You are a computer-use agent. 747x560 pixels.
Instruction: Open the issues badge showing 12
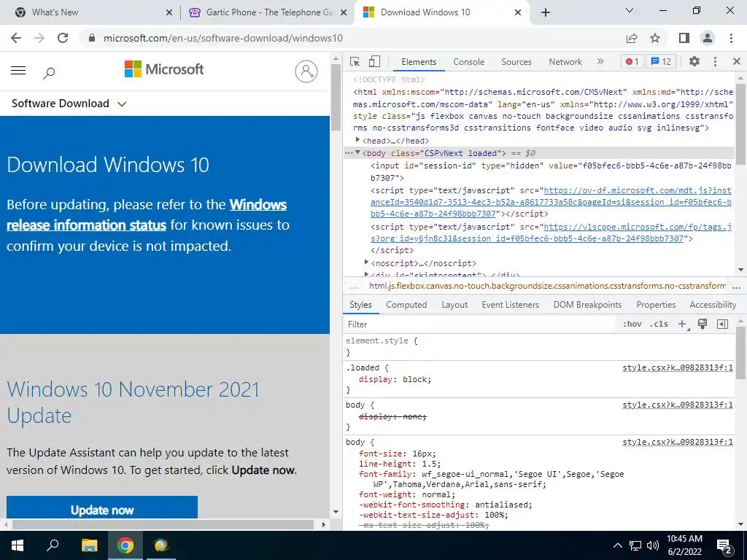click(661, 61)
